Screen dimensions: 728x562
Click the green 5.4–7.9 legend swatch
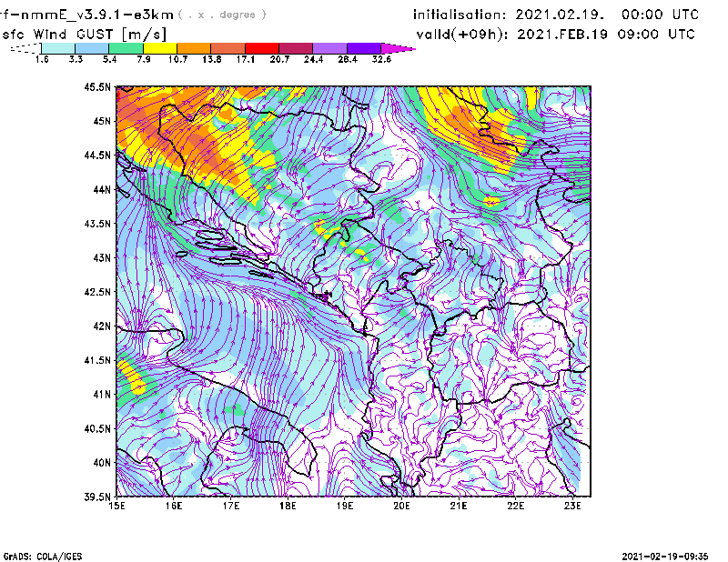click(126, 48)
